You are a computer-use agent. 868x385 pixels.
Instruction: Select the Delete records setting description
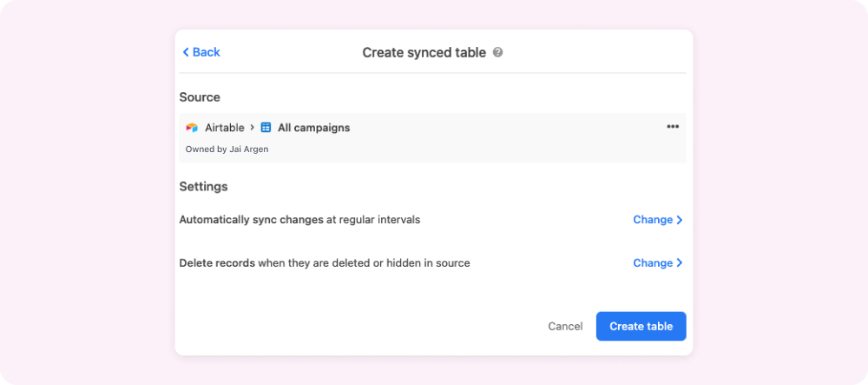[x=324, y=263]
